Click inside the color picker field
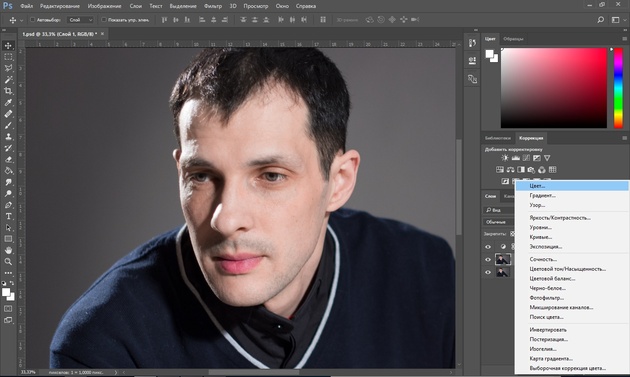This screenshot has height=377, width=630. click(554, 88)
